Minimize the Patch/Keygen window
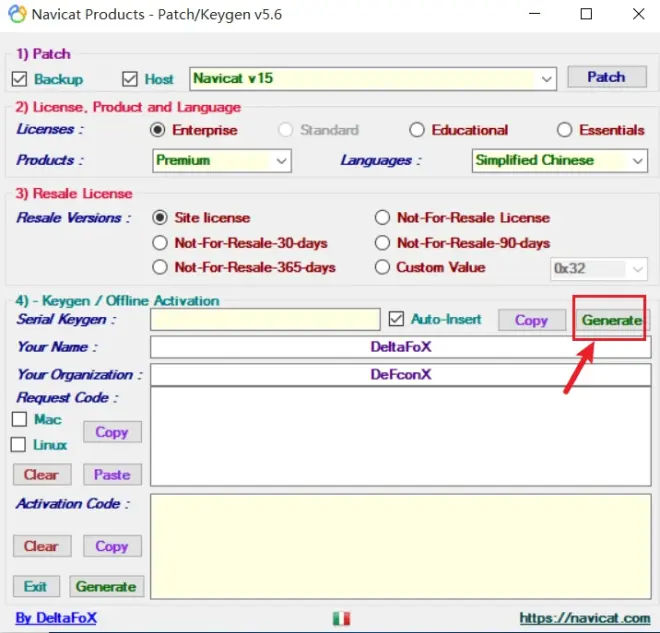660x633 pixels. (x=535, y=14)
